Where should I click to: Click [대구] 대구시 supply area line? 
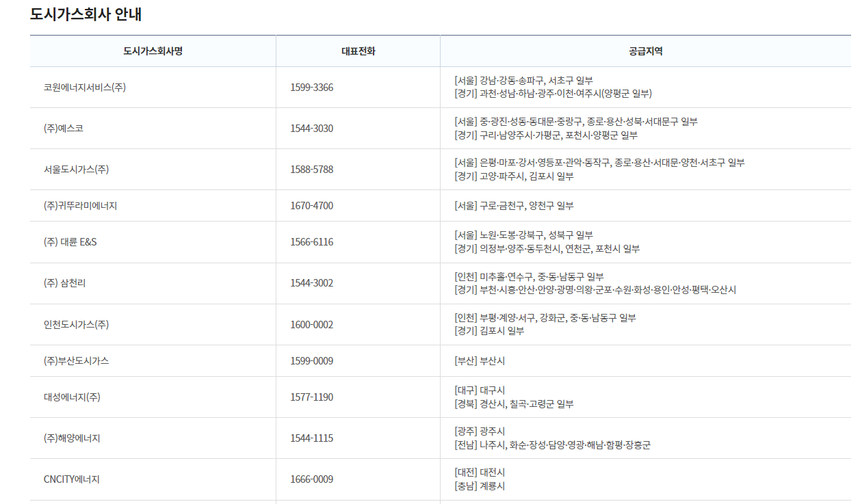pyautogui.click(x=480, y=390)
